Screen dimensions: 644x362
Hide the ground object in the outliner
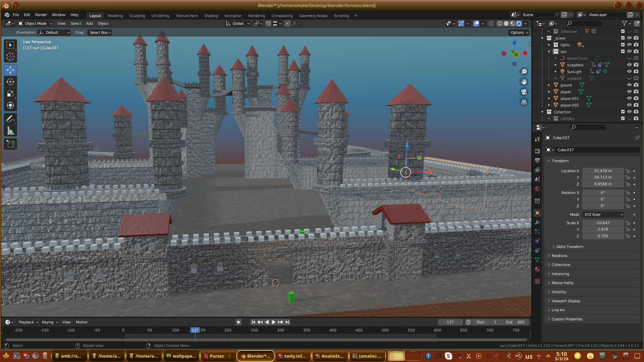[629, 85]
